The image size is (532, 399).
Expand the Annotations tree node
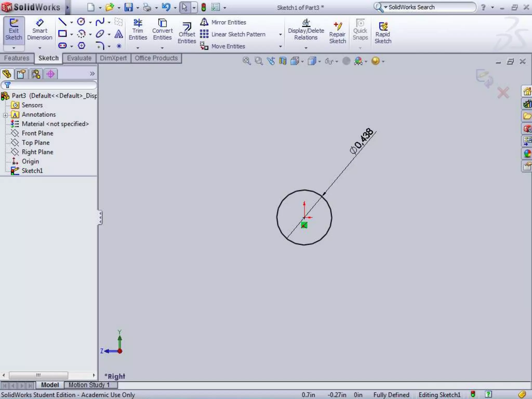pyautogui.click(x=5, y=115)
